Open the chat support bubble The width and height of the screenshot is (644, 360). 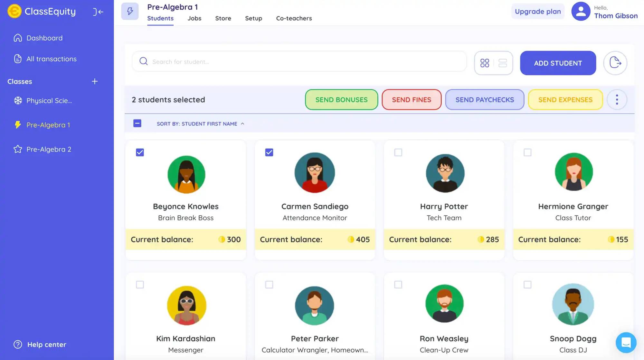click(x=626, y=343)
